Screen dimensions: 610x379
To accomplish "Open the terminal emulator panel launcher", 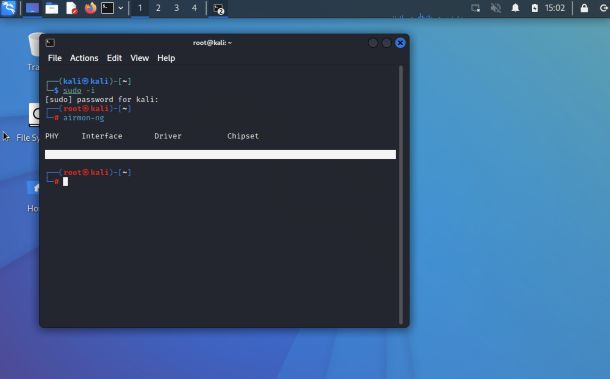I will click(x=107, y=8).
